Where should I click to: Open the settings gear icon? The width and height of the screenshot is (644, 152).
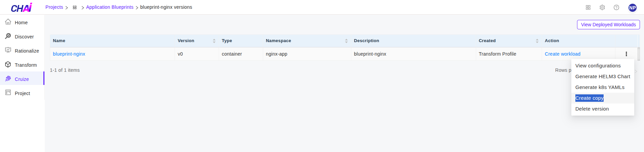point(602,7)
